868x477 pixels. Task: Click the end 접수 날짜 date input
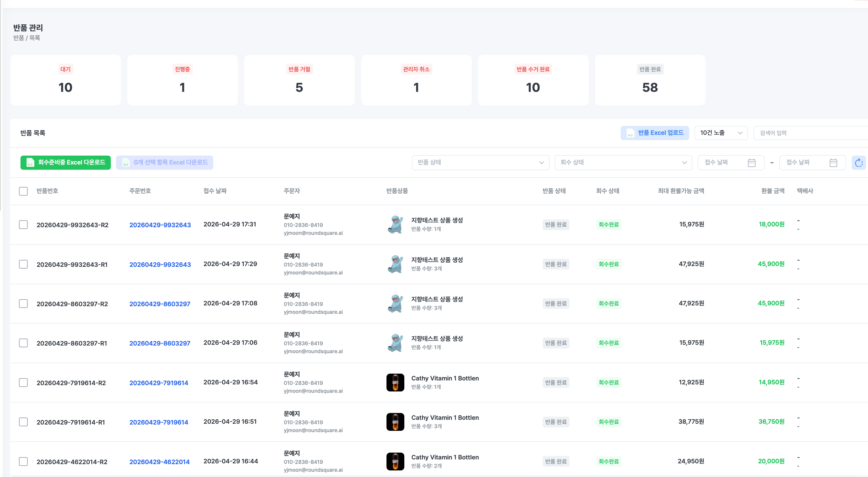tap(812, 163)
